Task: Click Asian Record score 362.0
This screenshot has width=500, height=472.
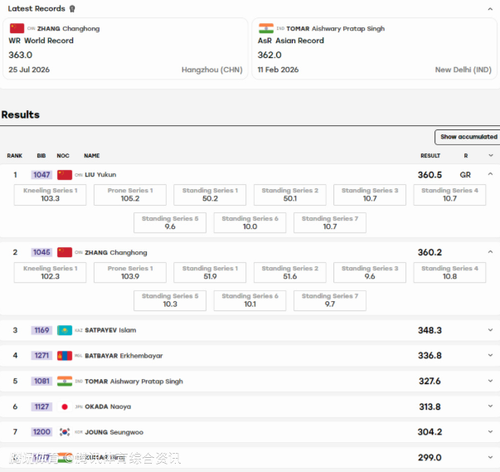Action: coord(269,55)
